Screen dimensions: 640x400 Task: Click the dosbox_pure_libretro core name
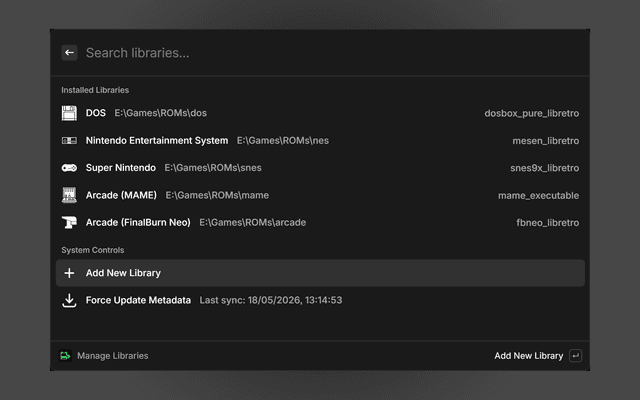531,113
